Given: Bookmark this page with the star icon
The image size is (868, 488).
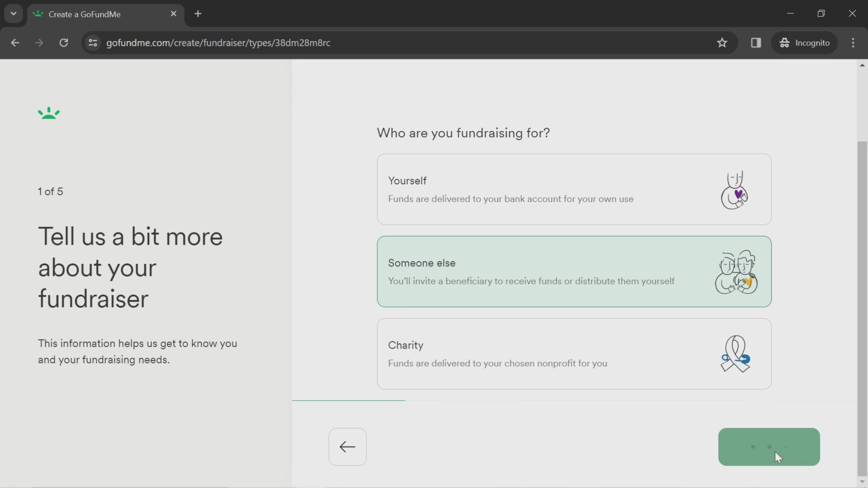Looking at the screenshot, I should pos(722,43).
